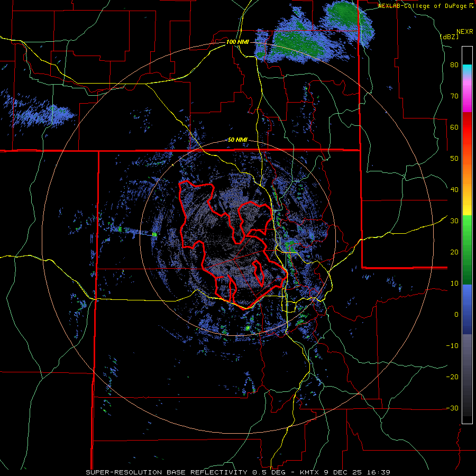476x476 pixels.
Task: Click the [dBZ] units label
Action: tap(449, 36)
